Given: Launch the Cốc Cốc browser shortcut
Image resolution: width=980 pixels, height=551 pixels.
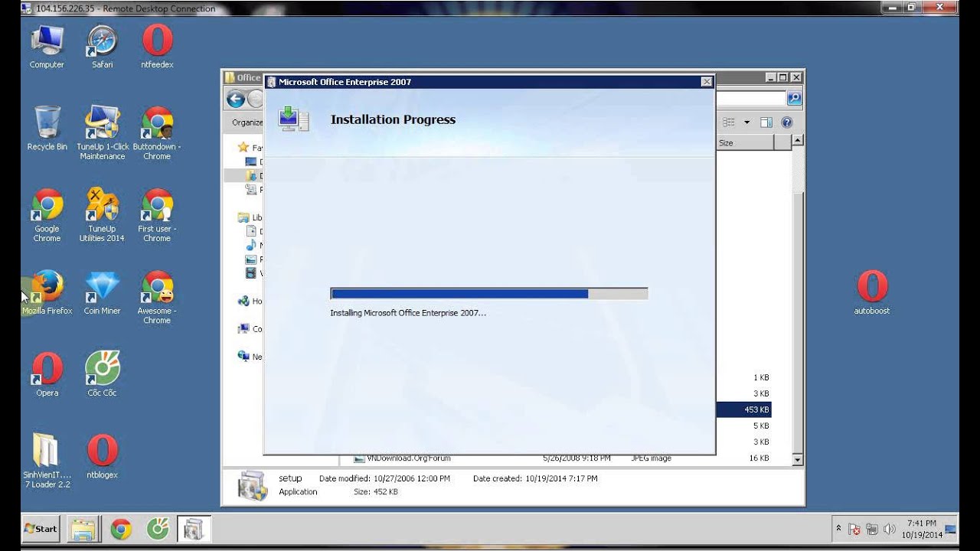Looking at the screenshot, I should pyautogui.click(x=102, y=374).
